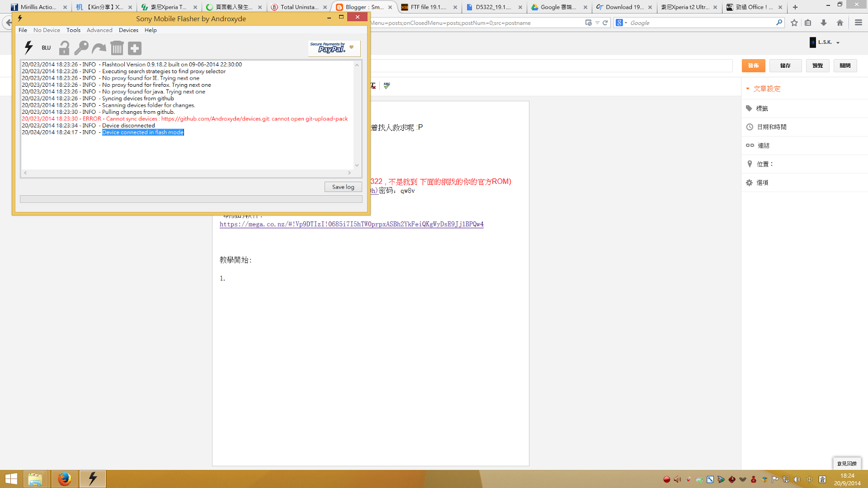Open the Tools menu in Flasher
The height and width of the screenshot is (488, 868).
point(73,30)
